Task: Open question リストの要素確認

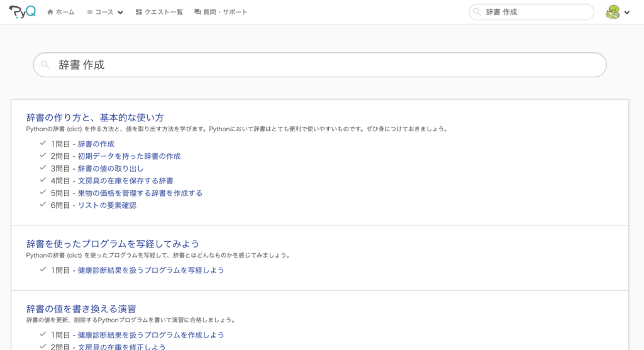Action: pos(107,205)
